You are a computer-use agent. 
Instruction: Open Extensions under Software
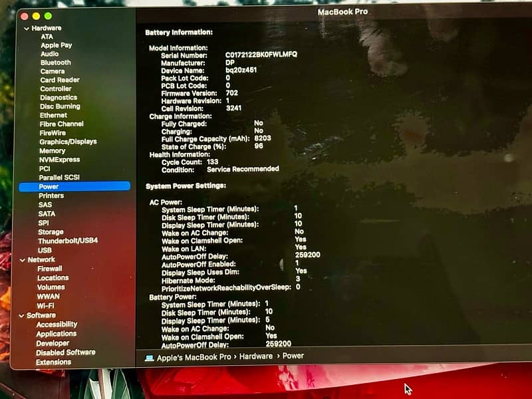coord(53,362)
